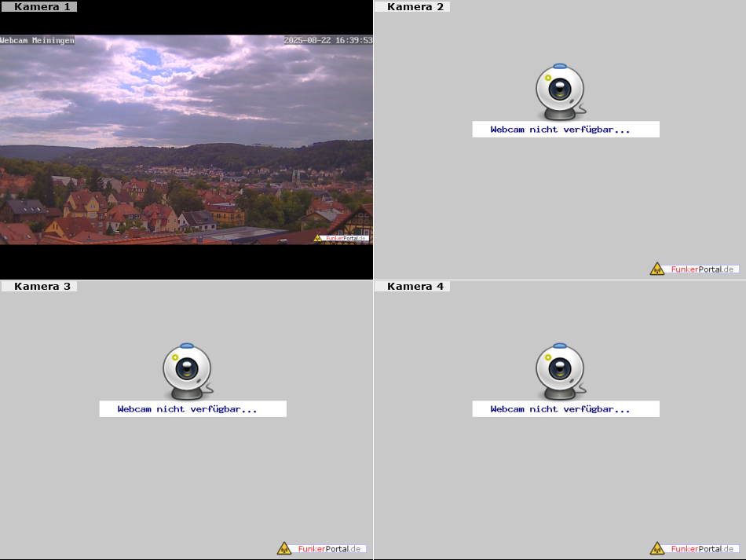Click the Kamera 3 label
Image resolution: width=746 pixels, height=560 pixels.
(39, 287)
